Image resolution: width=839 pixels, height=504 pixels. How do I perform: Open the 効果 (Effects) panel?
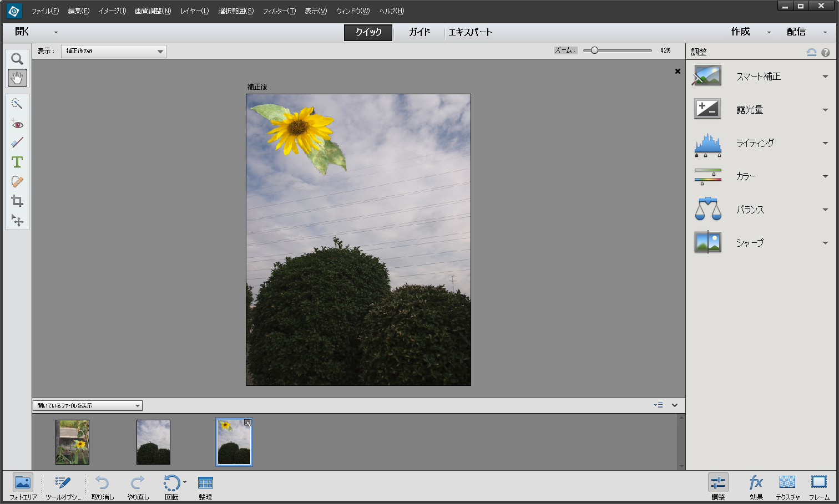click(x=756, y=486)
